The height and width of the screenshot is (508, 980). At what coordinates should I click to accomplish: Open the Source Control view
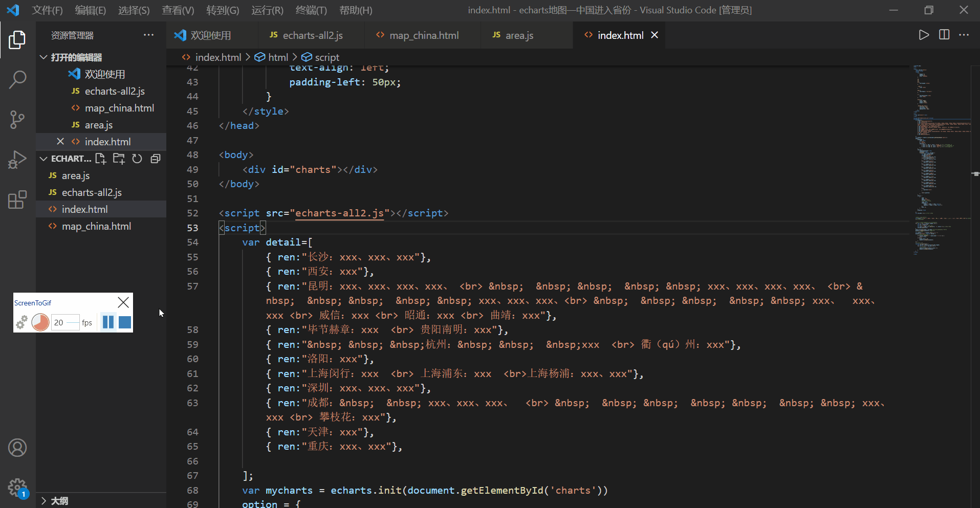click(17, 120)
